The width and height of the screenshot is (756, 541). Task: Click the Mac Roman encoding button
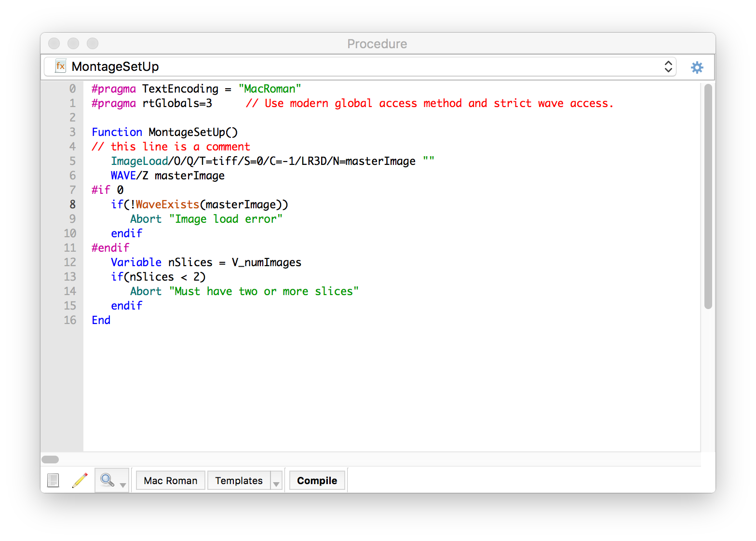tap(171, 480)
